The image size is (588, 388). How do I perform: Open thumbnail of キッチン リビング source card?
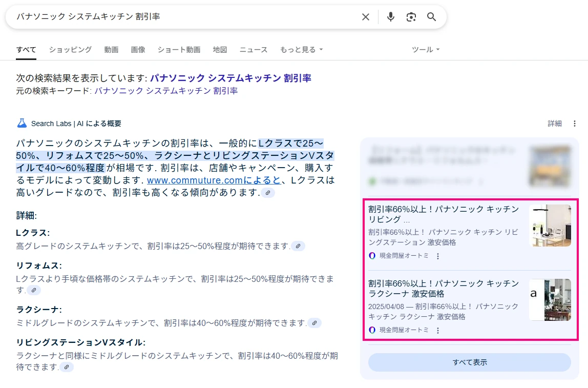click(x=550, y=226)
